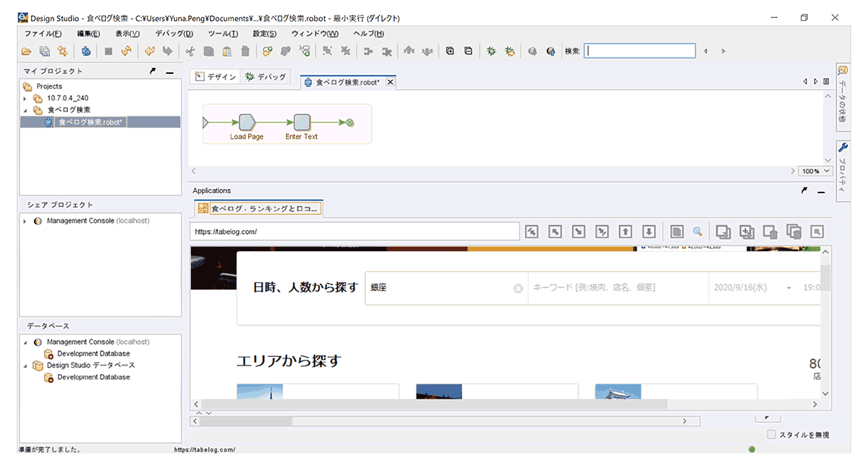This screenshot has width=868, height=464.
Task: Click the Redo arrow icon
Action: point(168,51)
